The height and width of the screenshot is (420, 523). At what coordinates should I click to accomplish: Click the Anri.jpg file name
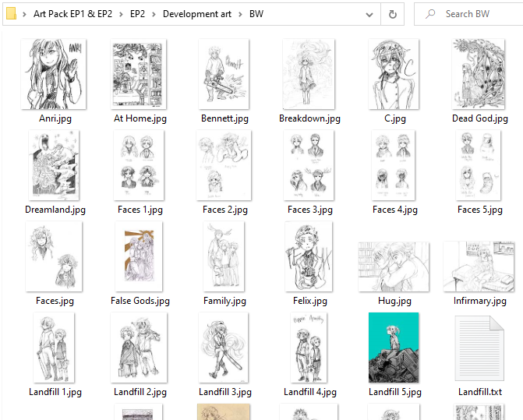point(55,118)
